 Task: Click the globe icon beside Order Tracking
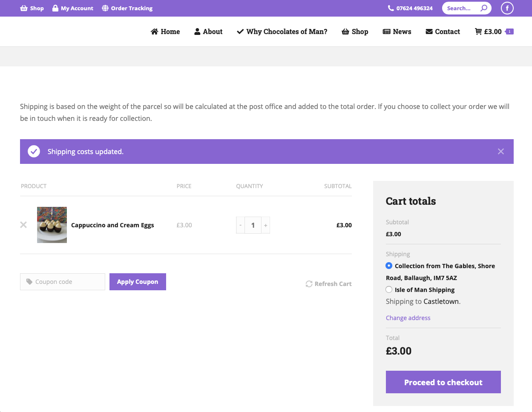click(105, 8)
